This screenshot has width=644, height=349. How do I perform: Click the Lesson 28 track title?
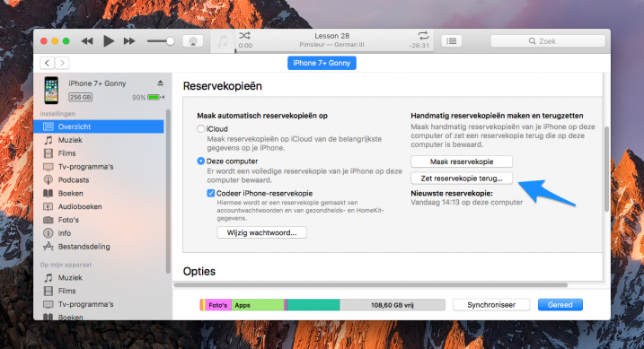[331, 36]
